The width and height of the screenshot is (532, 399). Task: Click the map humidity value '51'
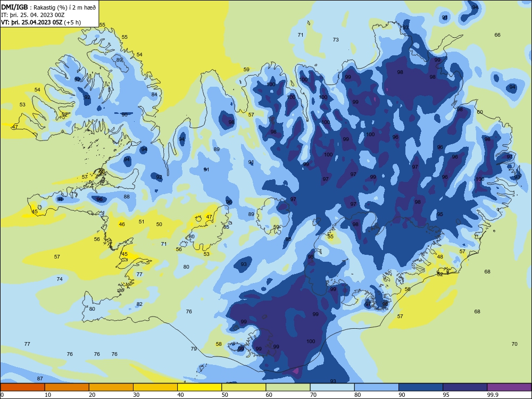coord(142,221)
